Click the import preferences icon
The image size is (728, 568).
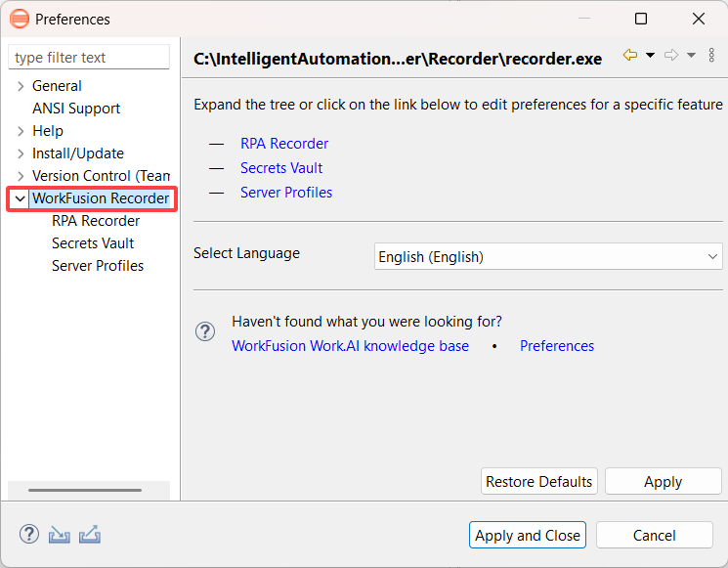59,535
